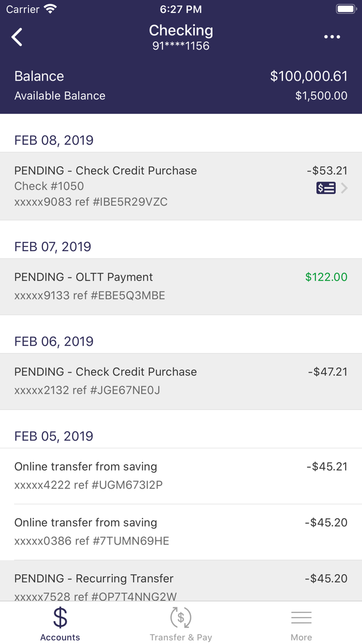The width and height of the screenshot is (362, 644).
Task: Select the Accounts dollar sign icon
Action: coord(60,617)
